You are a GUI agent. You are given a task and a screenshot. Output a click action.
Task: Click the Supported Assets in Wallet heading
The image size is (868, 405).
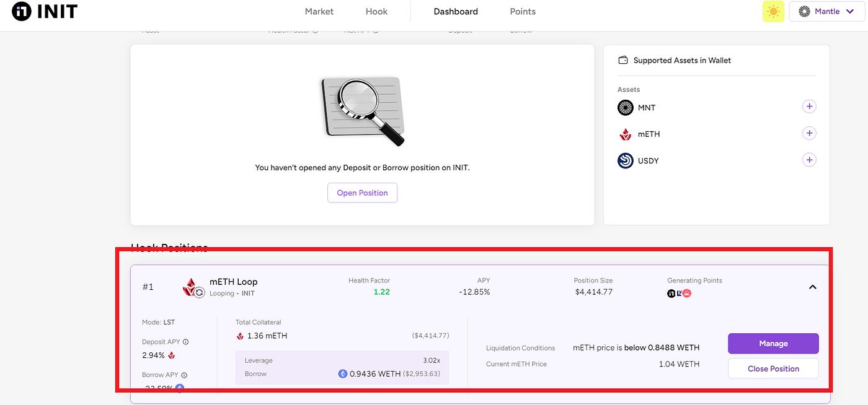tap(682, 60)
